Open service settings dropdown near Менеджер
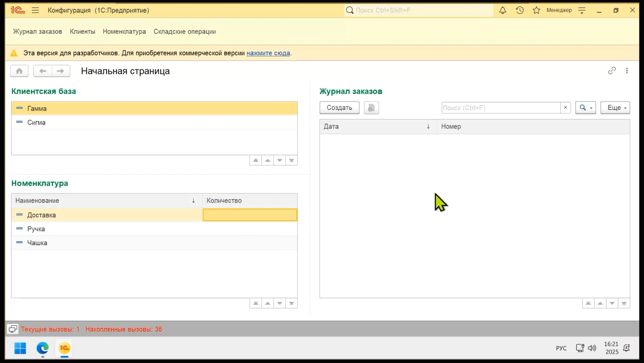 582,10
